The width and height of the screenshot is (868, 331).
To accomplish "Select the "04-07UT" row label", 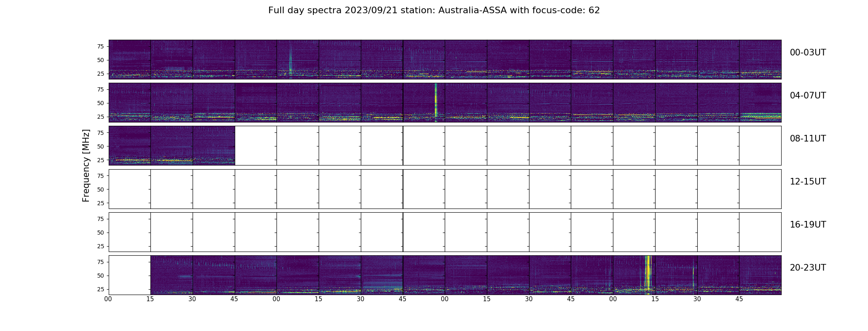I will (808, 96).
